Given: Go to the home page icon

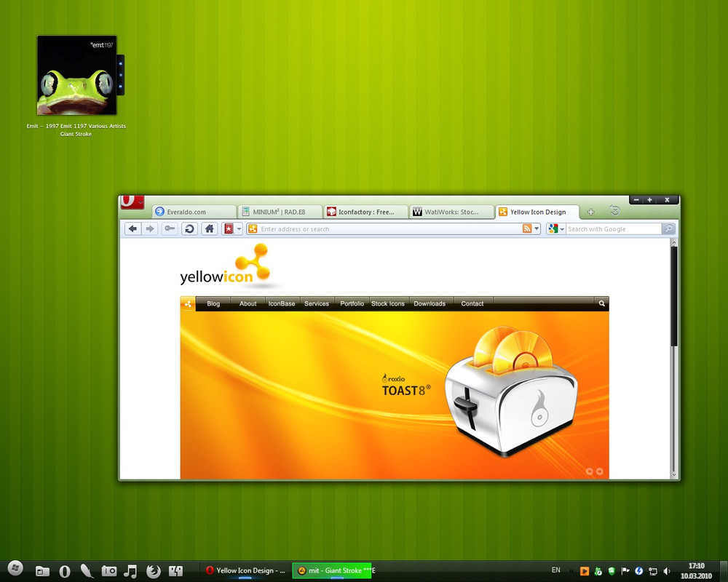Looking at the screenshot, I should (210, 229).
